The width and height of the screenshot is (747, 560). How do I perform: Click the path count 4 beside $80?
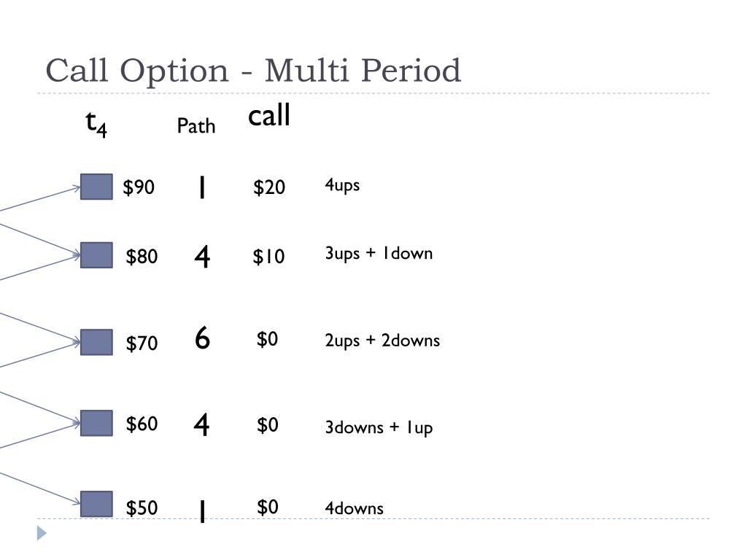[x=202, y=257]
